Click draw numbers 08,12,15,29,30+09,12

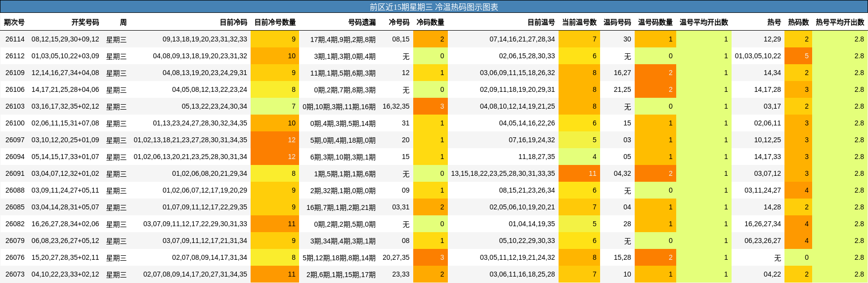point(65,39)
